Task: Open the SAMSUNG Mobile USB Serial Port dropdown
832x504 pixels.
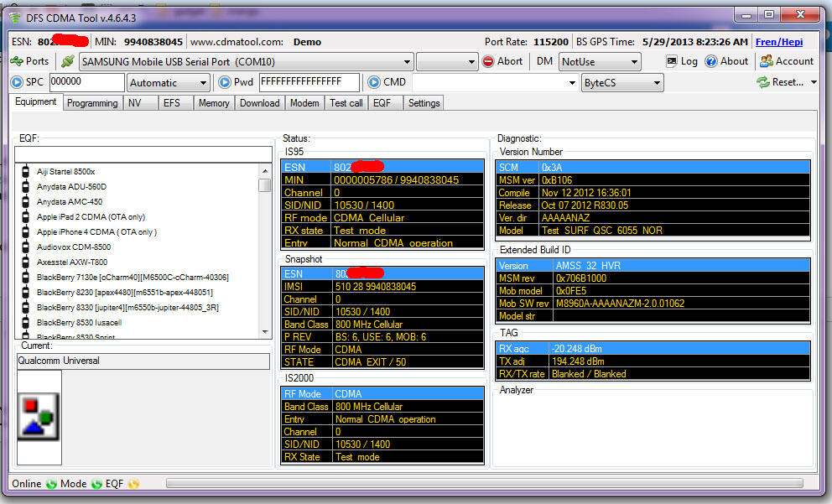Action: click(x=406, y=60)
